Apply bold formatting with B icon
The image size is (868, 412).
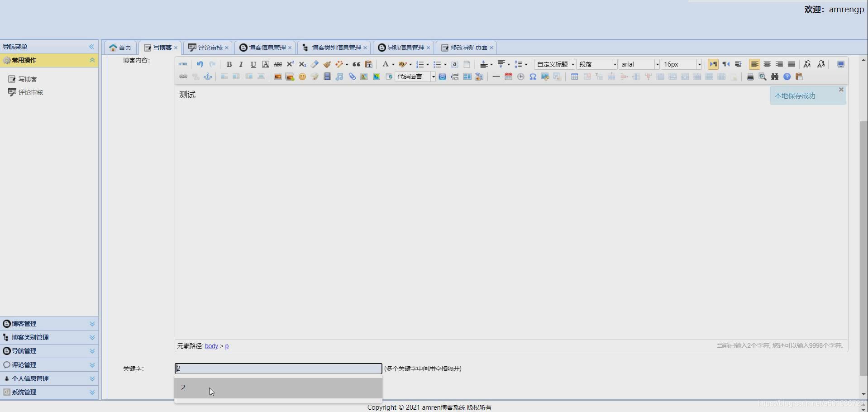229,64
